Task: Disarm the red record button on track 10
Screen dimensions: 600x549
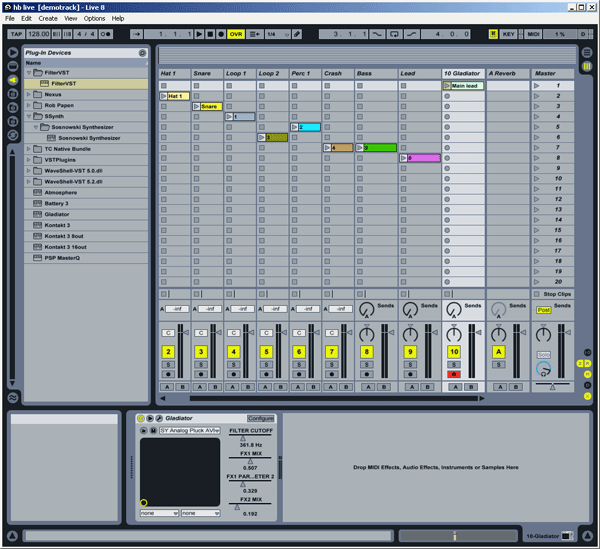Action: point(454,374)
